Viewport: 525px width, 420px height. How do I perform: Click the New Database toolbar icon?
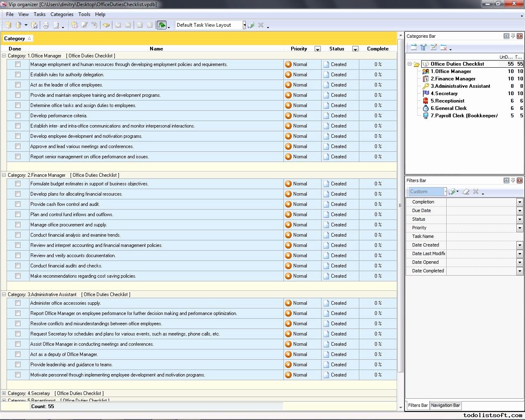click(8, 25)
